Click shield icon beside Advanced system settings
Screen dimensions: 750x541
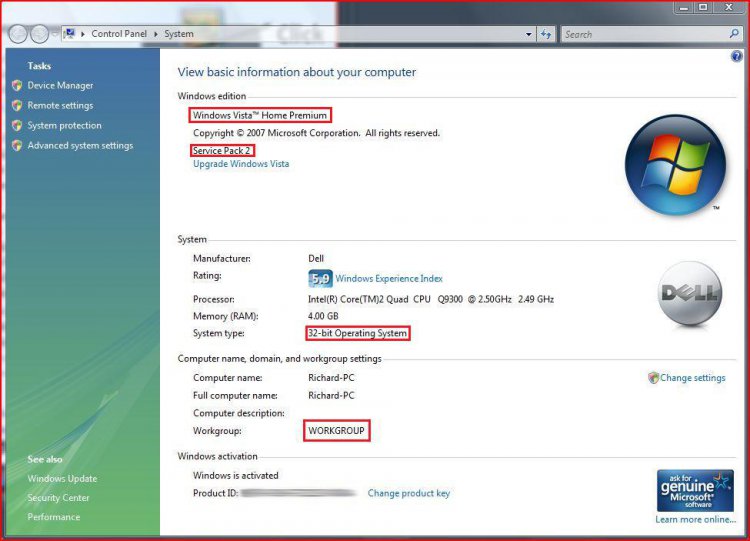pos(17,145)
